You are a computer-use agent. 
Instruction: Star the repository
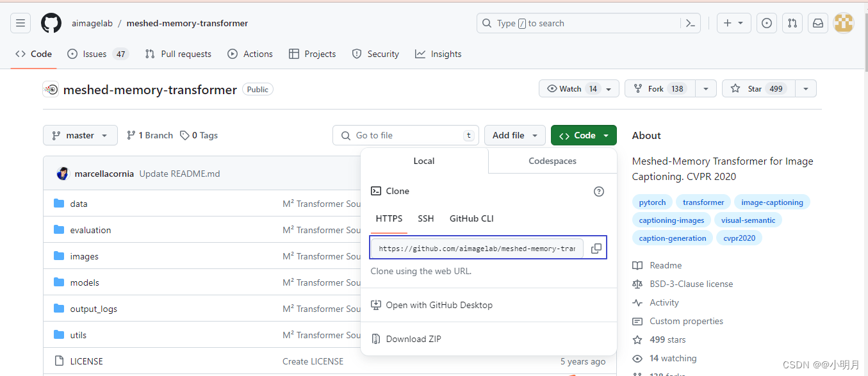[x=758, y=89]
